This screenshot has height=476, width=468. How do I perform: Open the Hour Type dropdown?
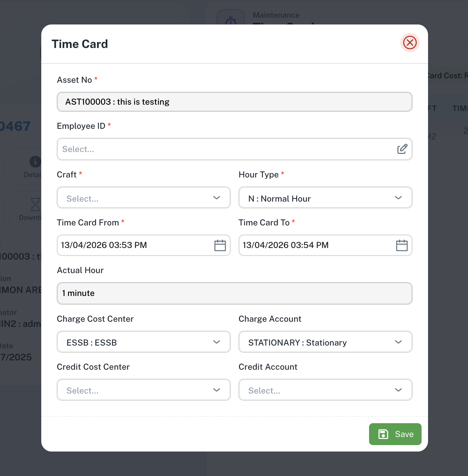[x=398, y=198]
